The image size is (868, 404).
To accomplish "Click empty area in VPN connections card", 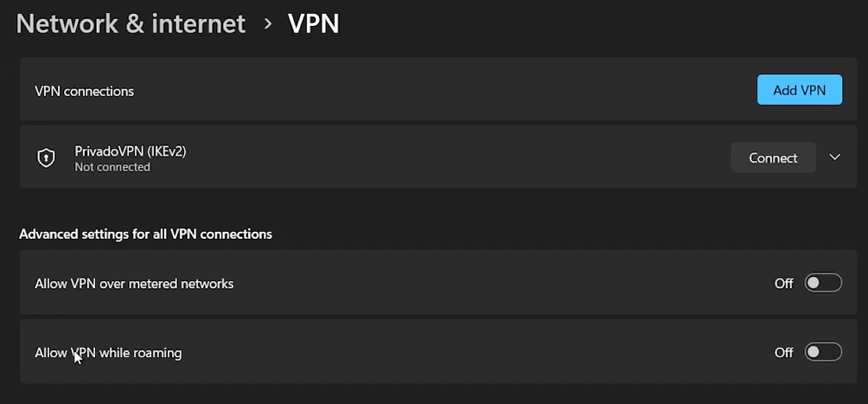I will 432,91.
